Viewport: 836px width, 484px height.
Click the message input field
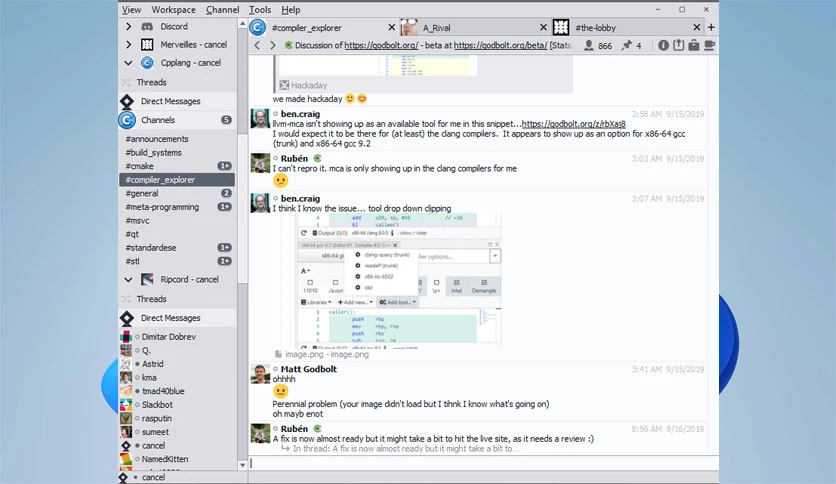pyautogui.click(x=483, y=463)
